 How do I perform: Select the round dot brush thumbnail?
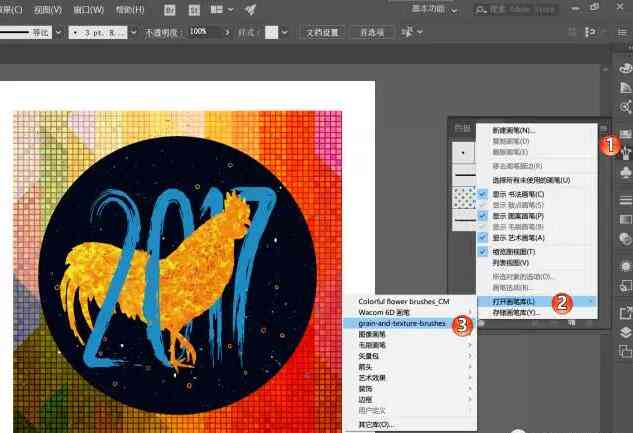point(463,153)
